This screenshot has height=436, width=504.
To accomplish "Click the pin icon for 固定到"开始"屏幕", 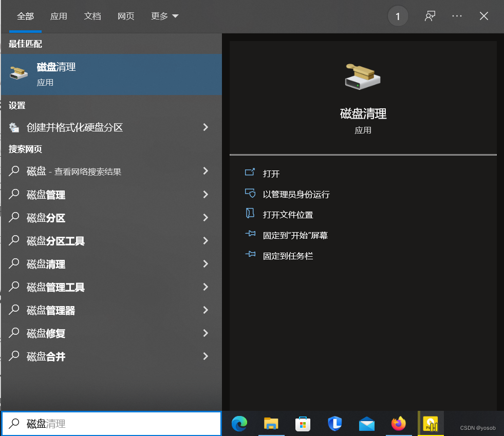I will click(250, 234).
